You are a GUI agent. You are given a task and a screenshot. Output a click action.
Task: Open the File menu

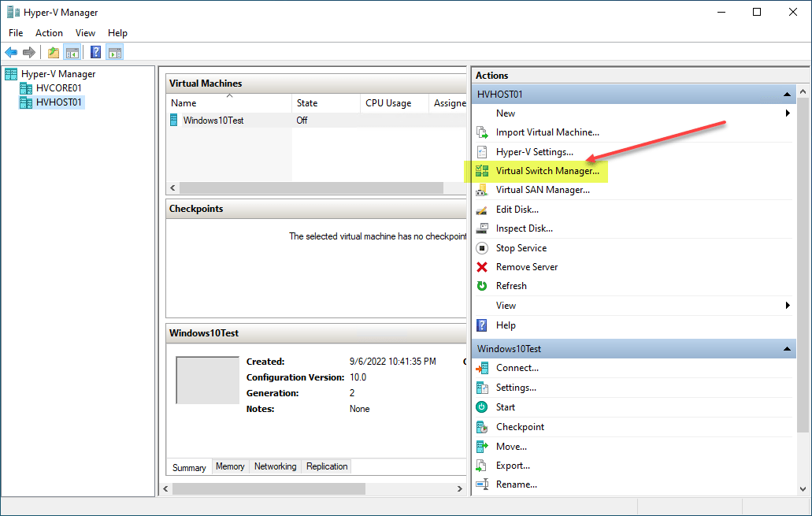coord(16,32)
